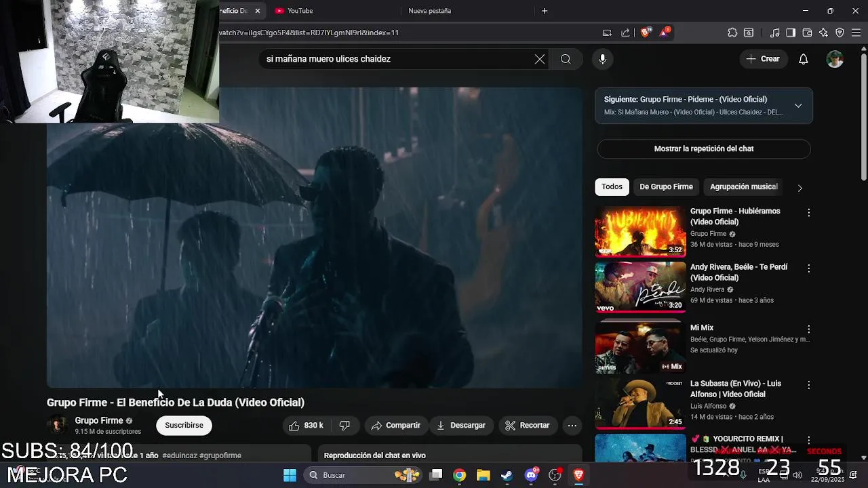Viewport: 868px width, 488px height.
Task: Open options menu for Grupo Firme - Hubiéramos
Action: tap(808, 213)
